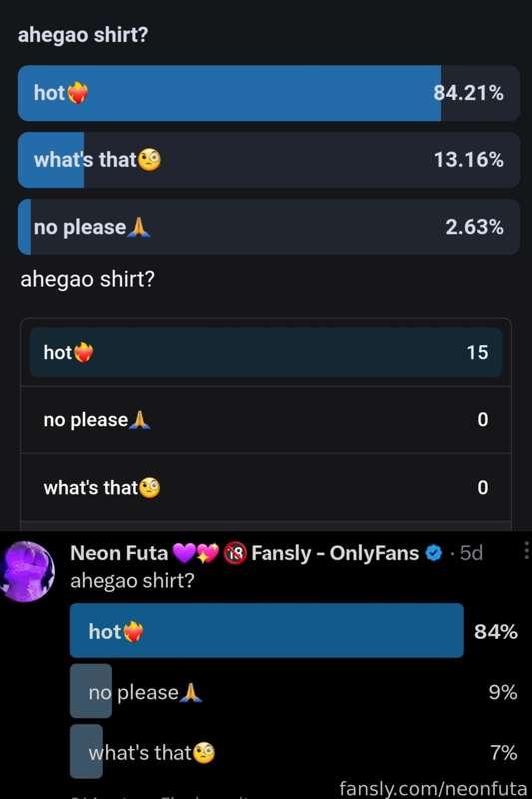Click the praying hands emoji in the middle poll
The image size is (532, 799).
tap(140, 420)
